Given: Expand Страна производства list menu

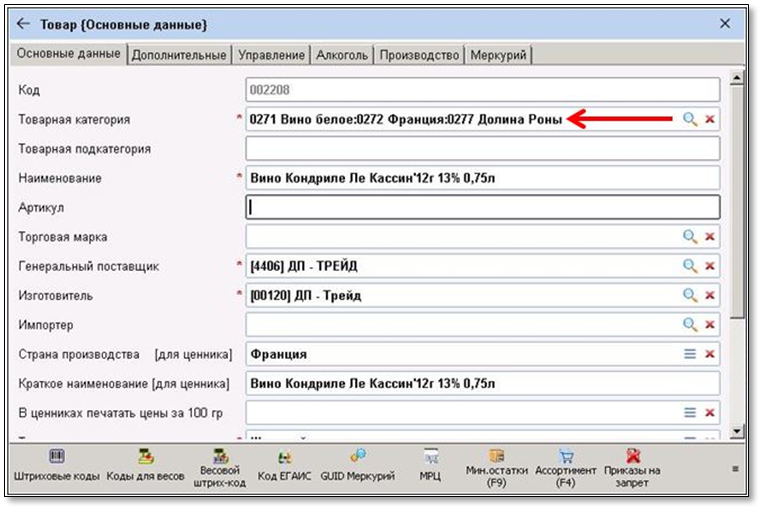Looking at the screenshot, I should point(689,354).
